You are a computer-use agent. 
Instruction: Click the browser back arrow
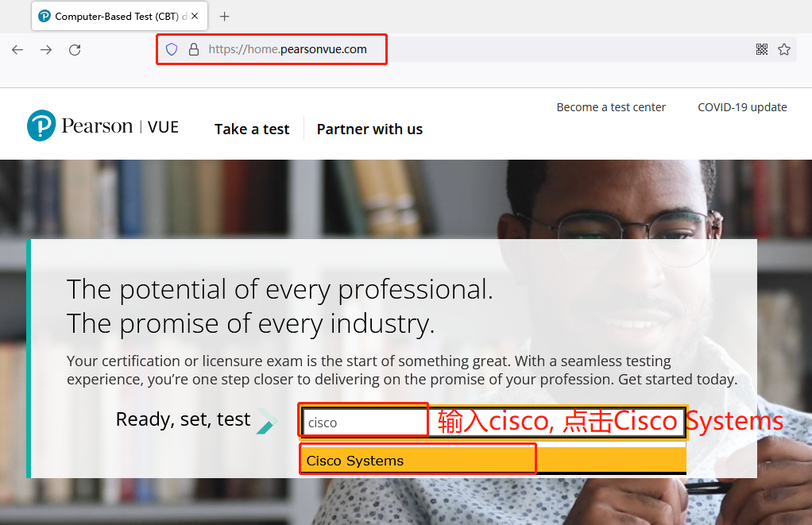(x=17, y=49)
